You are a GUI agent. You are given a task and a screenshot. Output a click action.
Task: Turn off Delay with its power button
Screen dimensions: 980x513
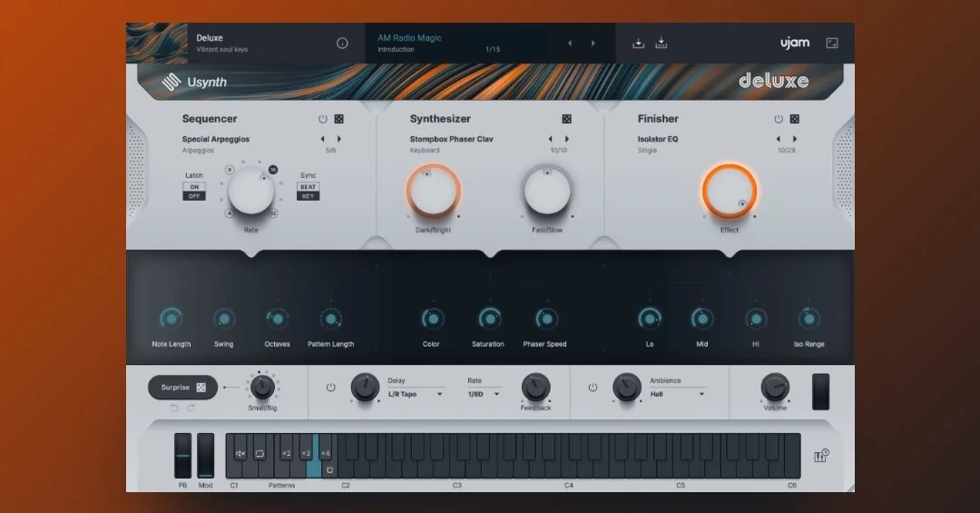(330, 388)
